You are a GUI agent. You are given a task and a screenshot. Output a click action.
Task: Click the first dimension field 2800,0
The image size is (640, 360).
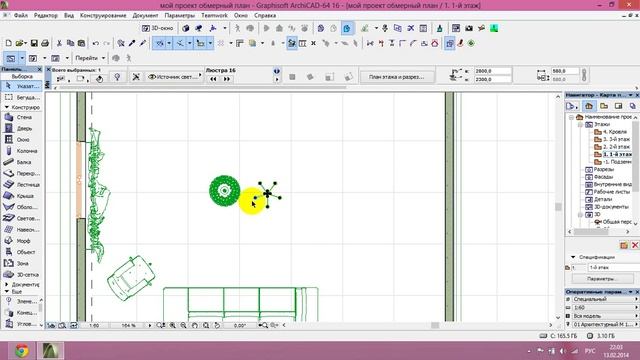(493, 71)
